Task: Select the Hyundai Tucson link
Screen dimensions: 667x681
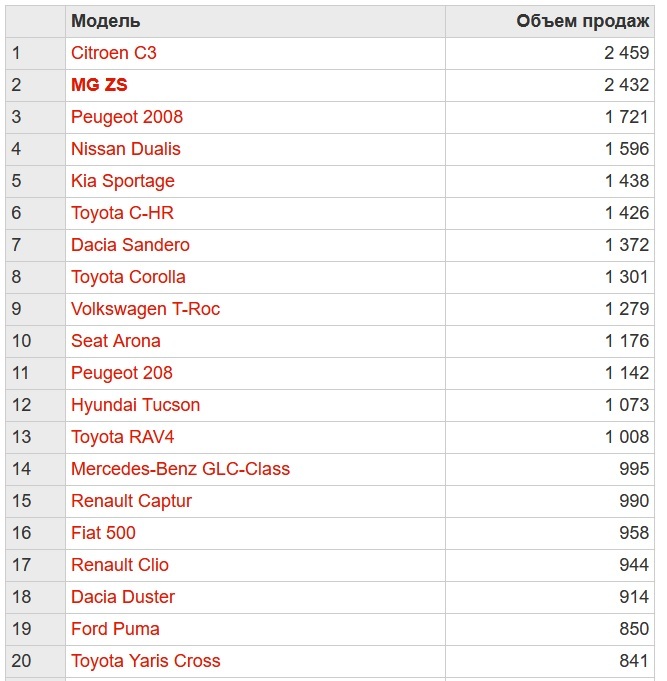Action: pyautogui.click(x=135, y=405)
